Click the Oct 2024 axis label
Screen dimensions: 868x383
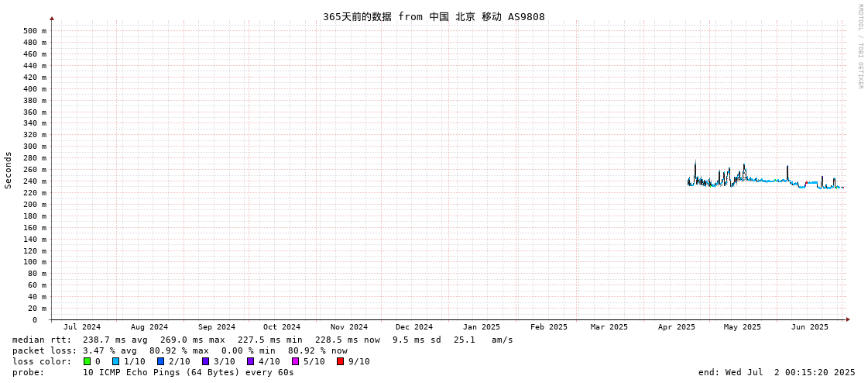point(282,327)
